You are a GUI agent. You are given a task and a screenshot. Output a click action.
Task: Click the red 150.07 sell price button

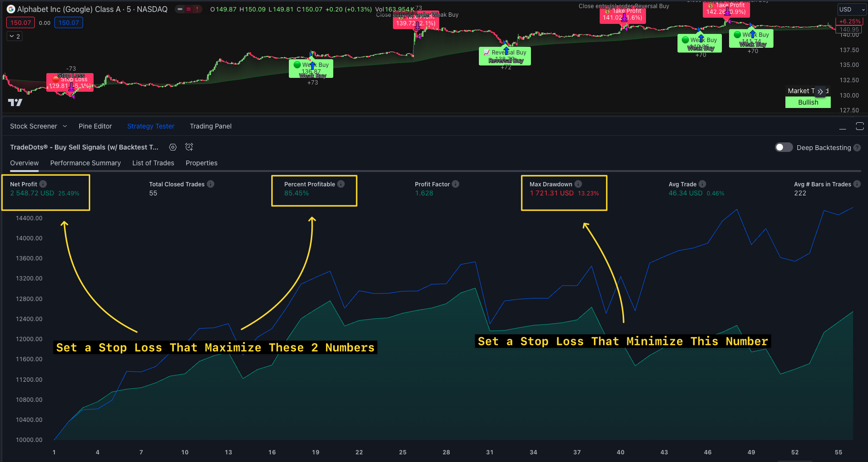(x=21, y=22)
